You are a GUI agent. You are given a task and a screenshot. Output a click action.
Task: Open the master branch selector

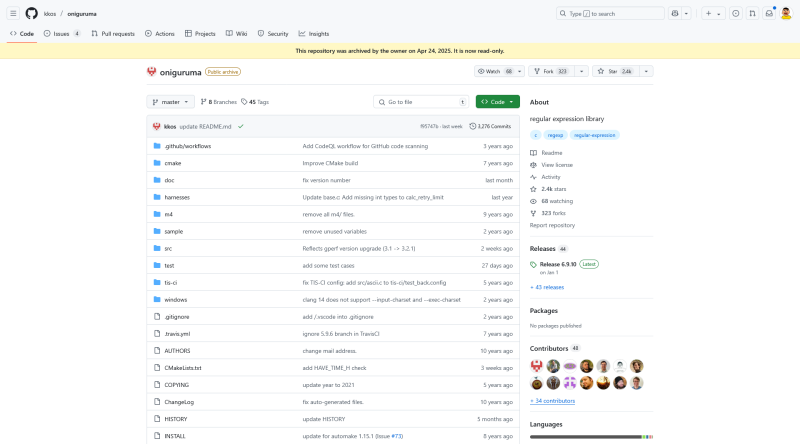click(x=170, y=102)
